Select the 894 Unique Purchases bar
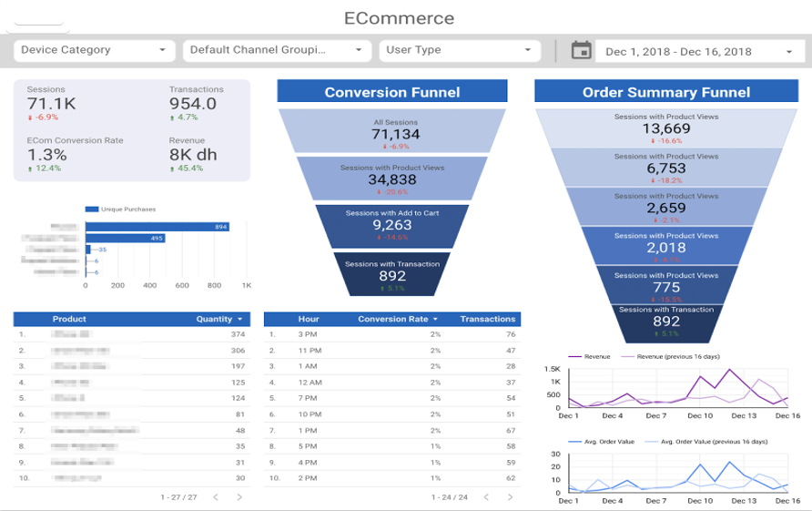This screenshot has height=511, width=812. point(157,227)
